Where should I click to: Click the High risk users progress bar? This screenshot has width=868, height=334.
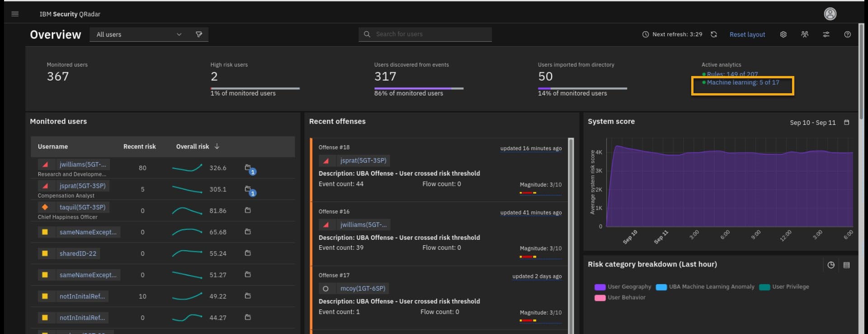pyautogui.click(x=255, y=88)
